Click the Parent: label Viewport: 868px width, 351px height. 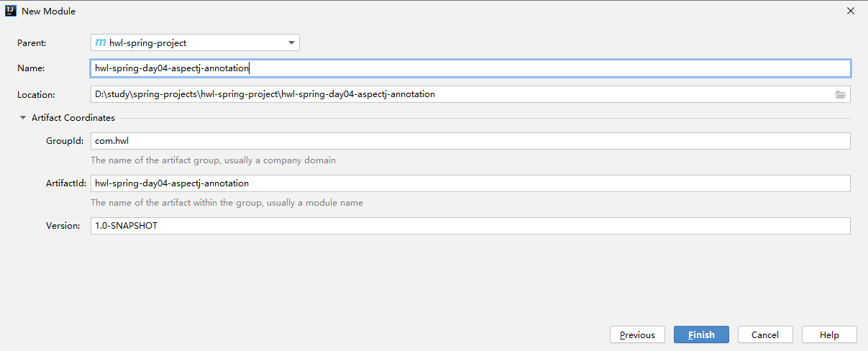pos(32,43)
